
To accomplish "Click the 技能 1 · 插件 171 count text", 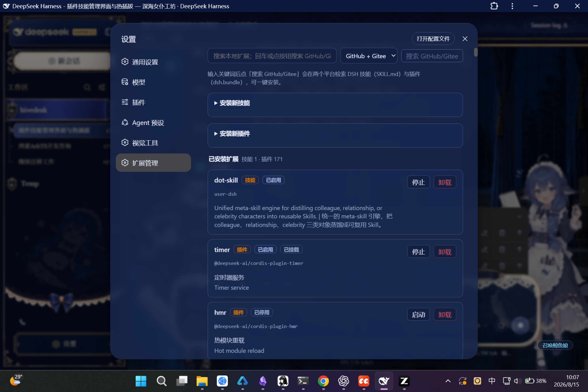I will pyautogui.click(x=262, y=159).
